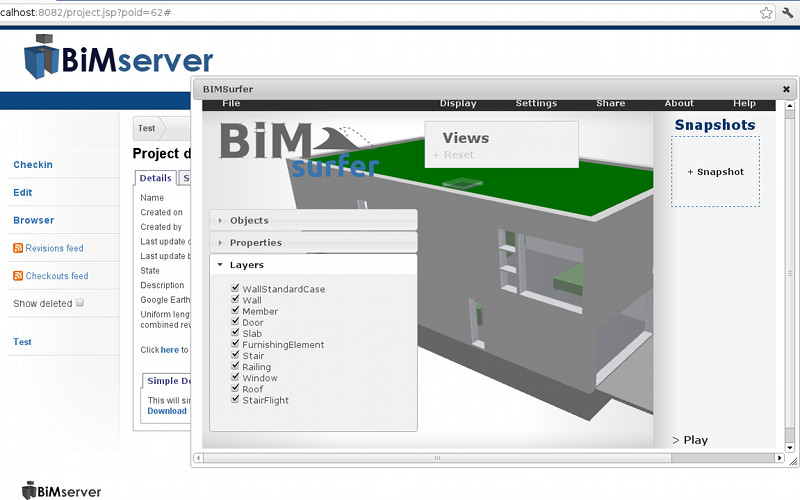The width and height of the screenshot is (800, 500).
Task: Toggle the Slab layer checkbox
Action: click(x=235, y=332)
